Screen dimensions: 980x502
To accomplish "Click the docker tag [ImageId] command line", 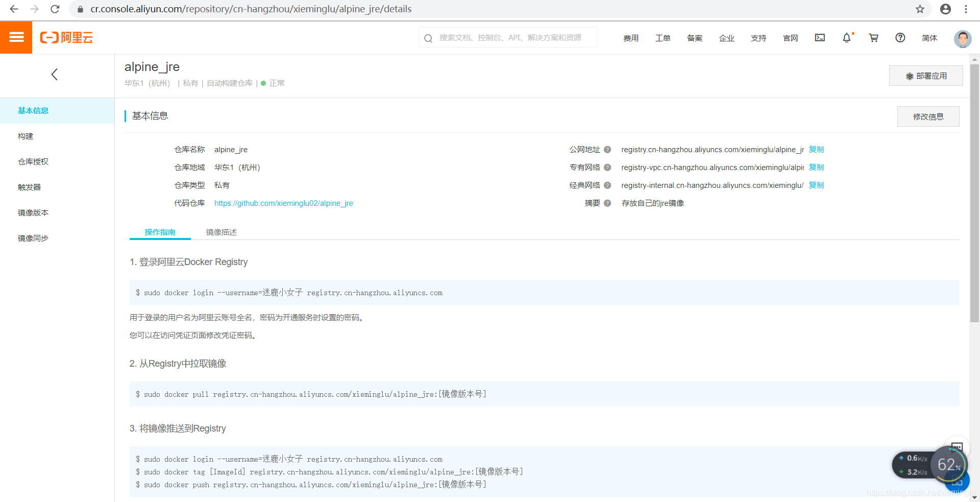I will [x=330, y=472].
